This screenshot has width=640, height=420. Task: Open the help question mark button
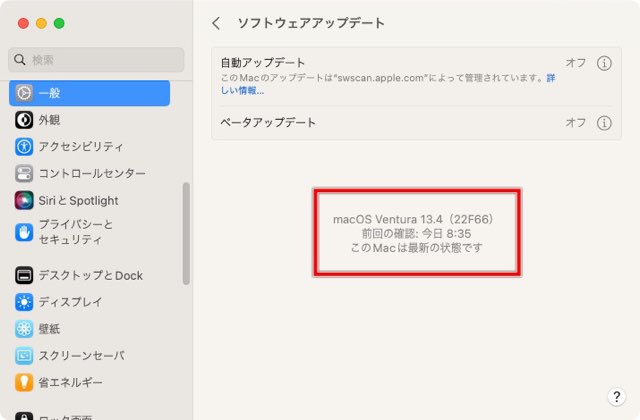coord(616,396)
